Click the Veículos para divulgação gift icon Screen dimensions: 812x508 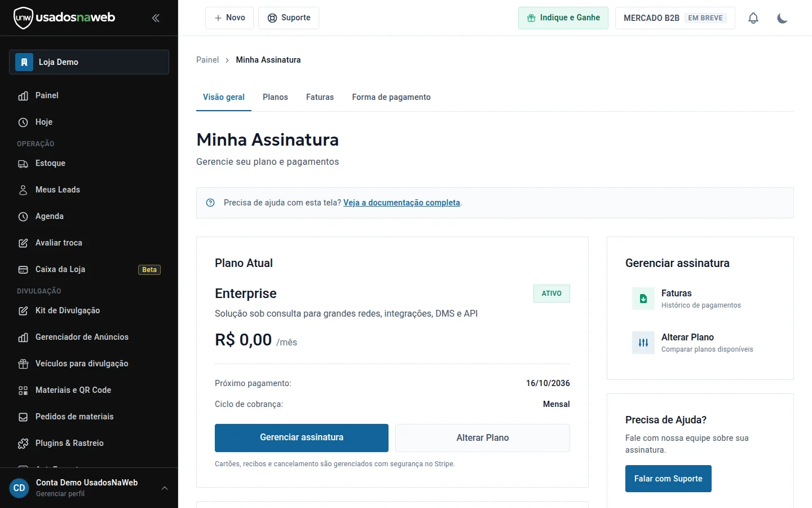[x=23, y=364]
